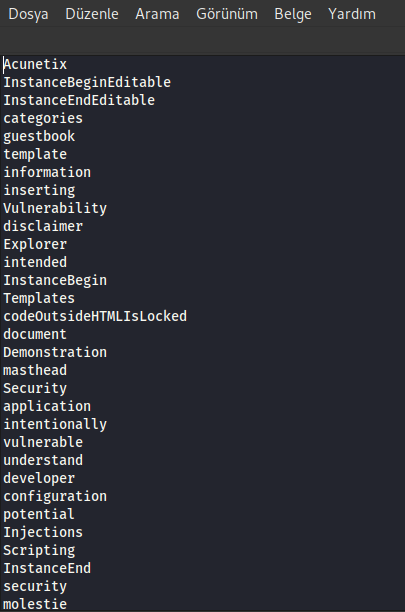Open the Dosya menu
Screen dimensions: 405x612
point(28,14)
